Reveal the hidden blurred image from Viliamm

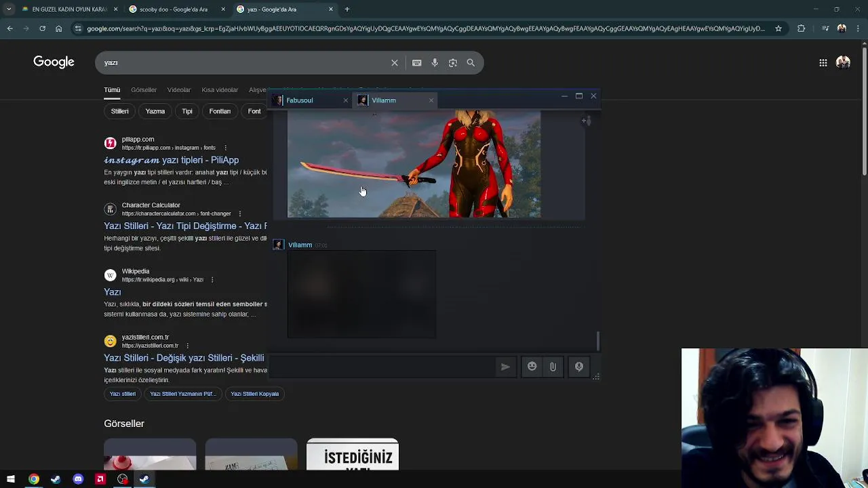(361, 294)
